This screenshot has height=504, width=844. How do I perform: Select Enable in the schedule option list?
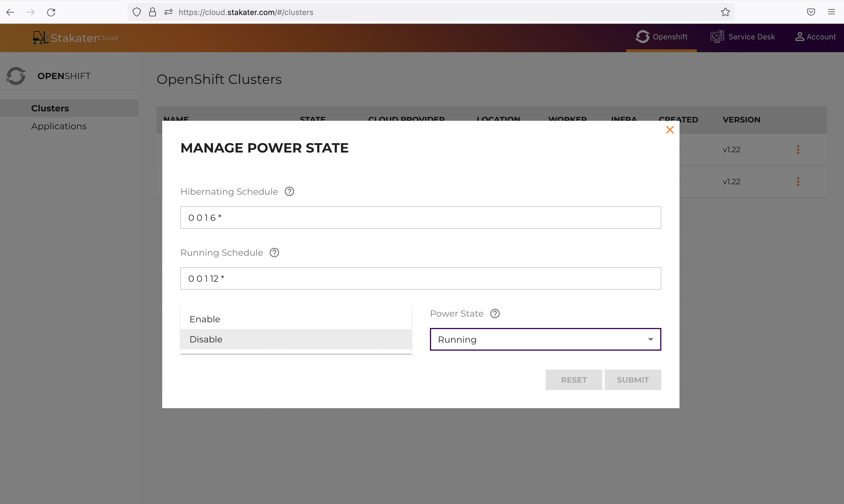205,319
